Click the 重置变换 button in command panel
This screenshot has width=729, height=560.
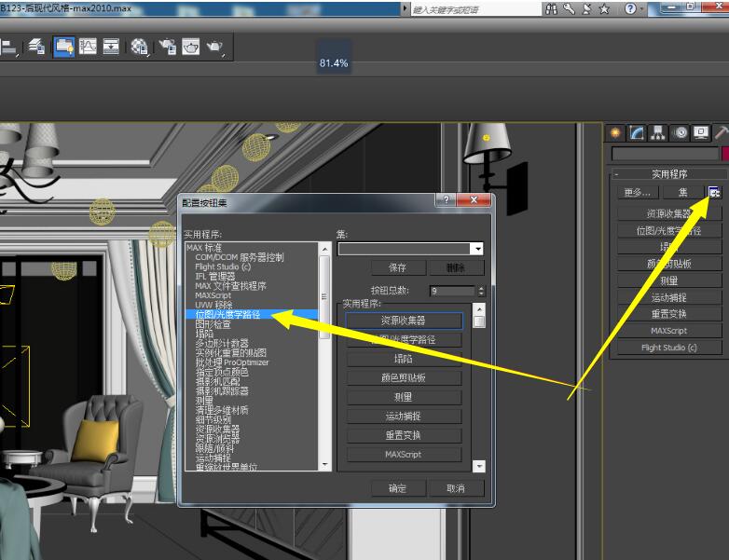coord(669,314)
